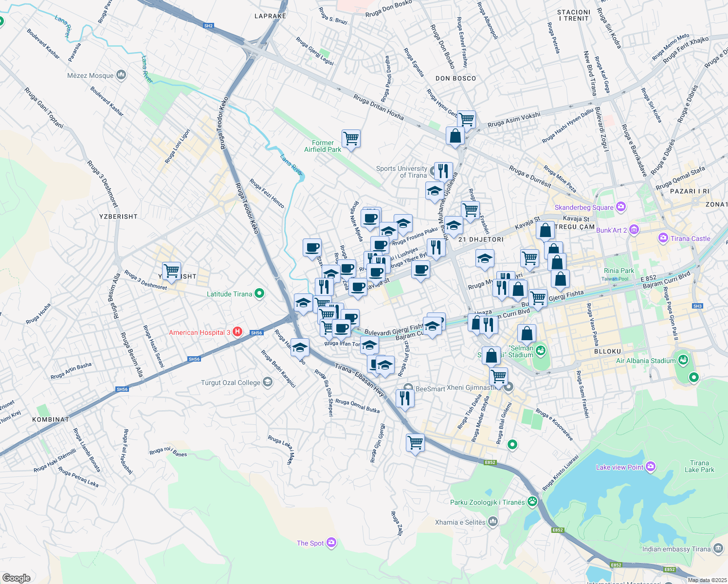The image size is (728, 584).
Task: Click the Mëzez Mosque landmark icon
Action: [x=121, y=75]
